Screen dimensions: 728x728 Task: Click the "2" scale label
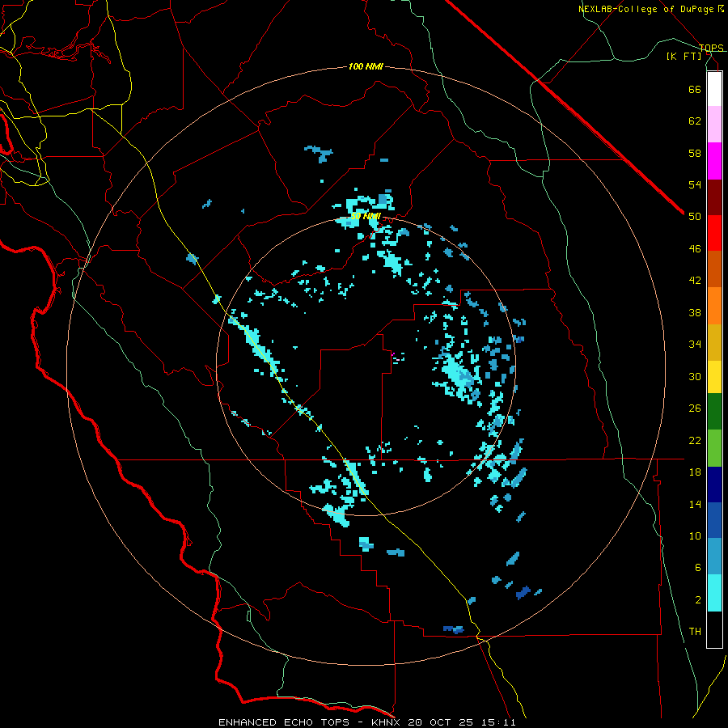coord(698,600)
